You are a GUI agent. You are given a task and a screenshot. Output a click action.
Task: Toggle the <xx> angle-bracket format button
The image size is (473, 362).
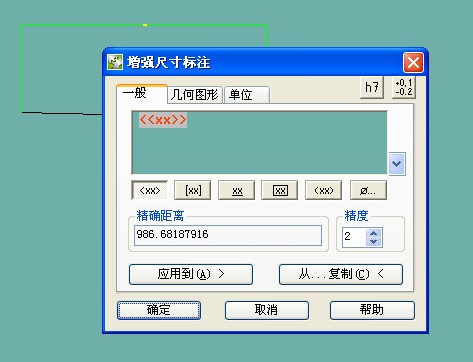point(150,190)
